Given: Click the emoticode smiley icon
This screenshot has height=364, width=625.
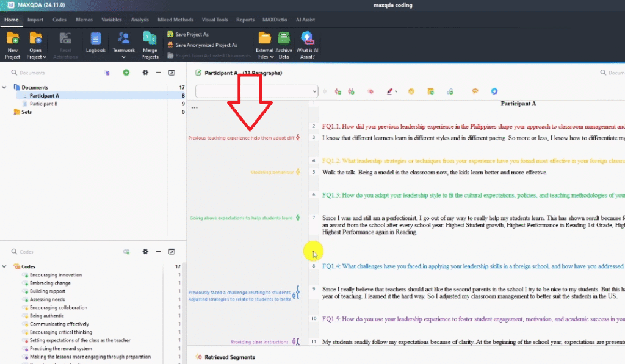Looking at the screenshot, I should point(411,91).
